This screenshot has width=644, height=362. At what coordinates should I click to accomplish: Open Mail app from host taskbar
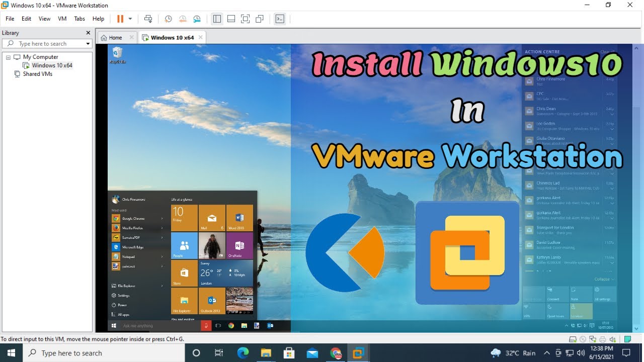click(x=312, y=353)
